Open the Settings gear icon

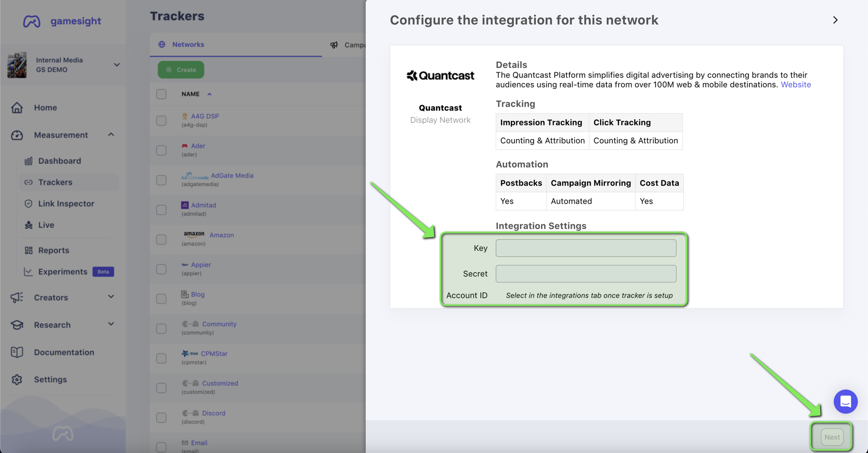click(17, 380)
